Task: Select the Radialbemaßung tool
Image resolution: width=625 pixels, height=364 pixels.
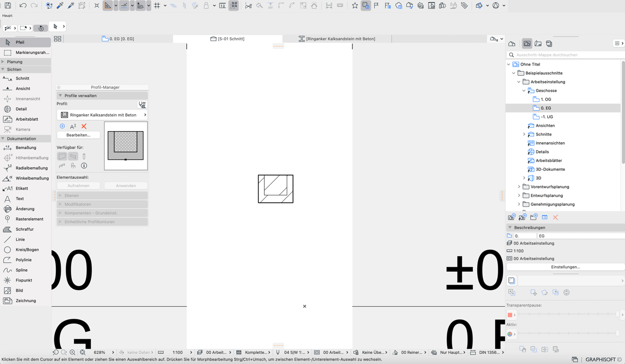Action: [25, 168]
